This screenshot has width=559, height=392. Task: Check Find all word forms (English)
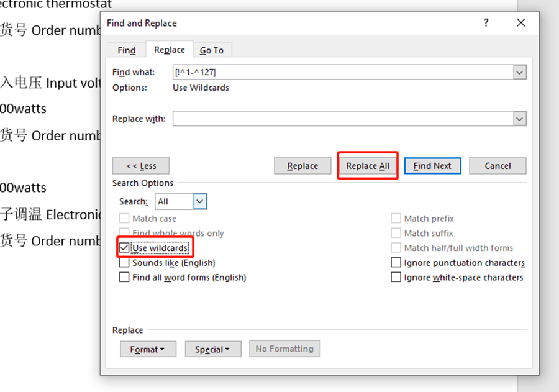pyautogui.click(x=124, y=276)
